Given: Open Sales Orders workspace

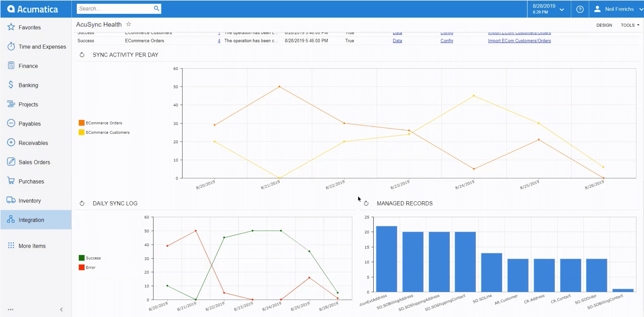Looking at the screenshot, I should click(36, 162).
